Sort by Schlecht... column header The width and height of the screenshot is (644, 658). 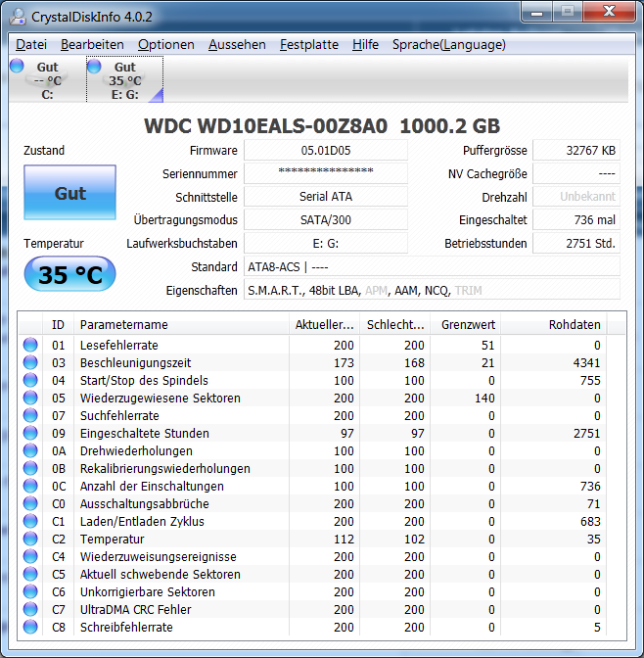coord(394,324)
